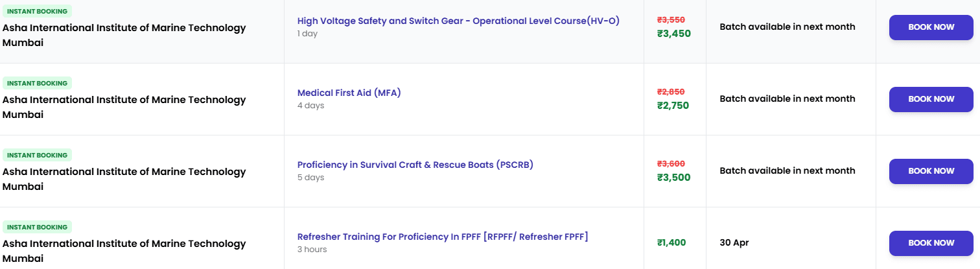Book the High Voltage Safety course now
The width and height of the screenshot is (980, 269).
coord(931,27)
